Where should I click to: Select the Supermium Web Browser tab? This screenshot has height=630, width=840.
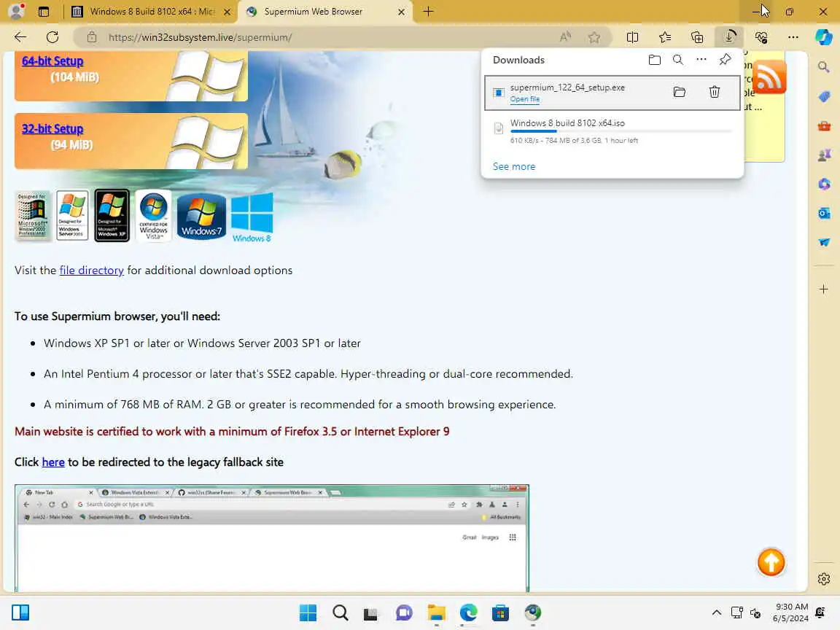[325, 12]
